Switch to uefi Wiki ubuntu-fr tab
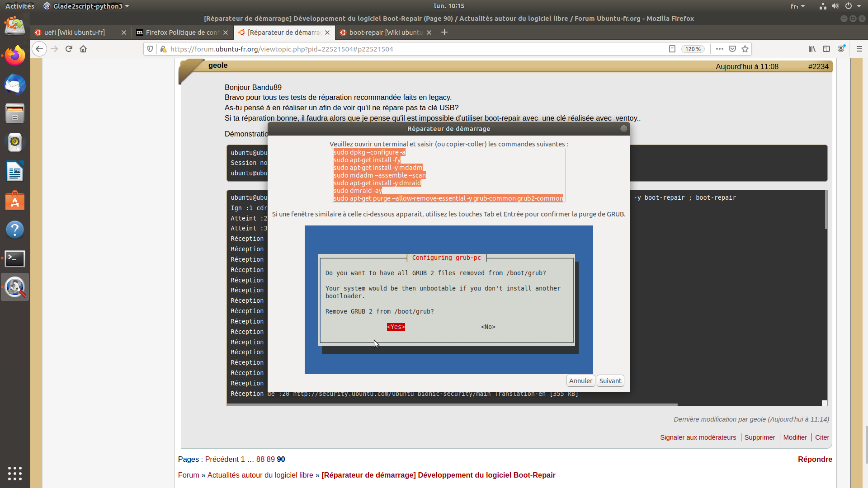 point(75,33)
